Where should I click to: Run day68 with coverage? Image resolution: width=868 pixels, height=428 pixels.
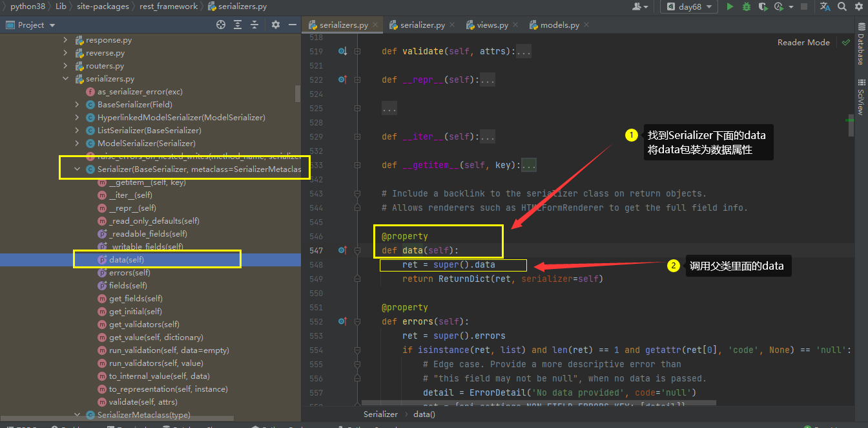point(762,6)
